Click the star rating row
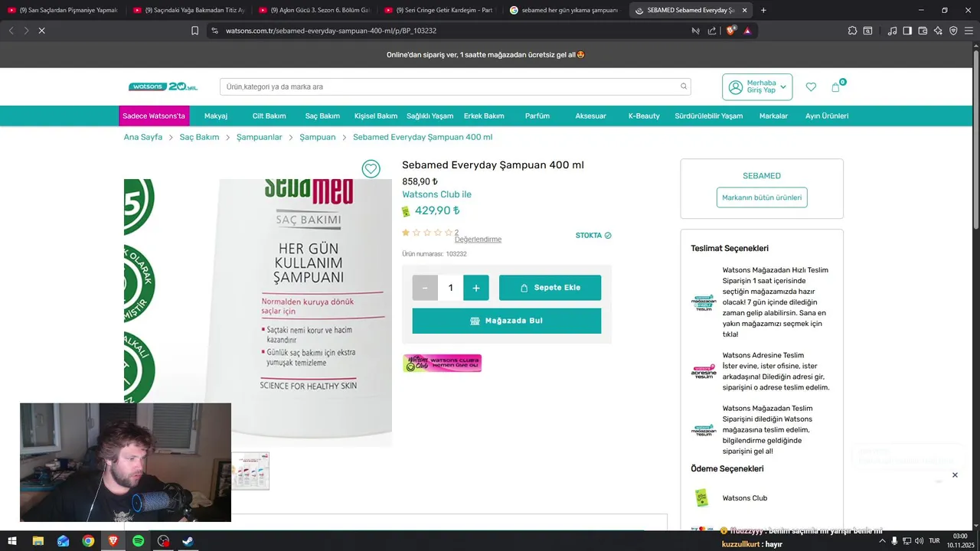This screenshot has height=551, width=980. [427, 233]
